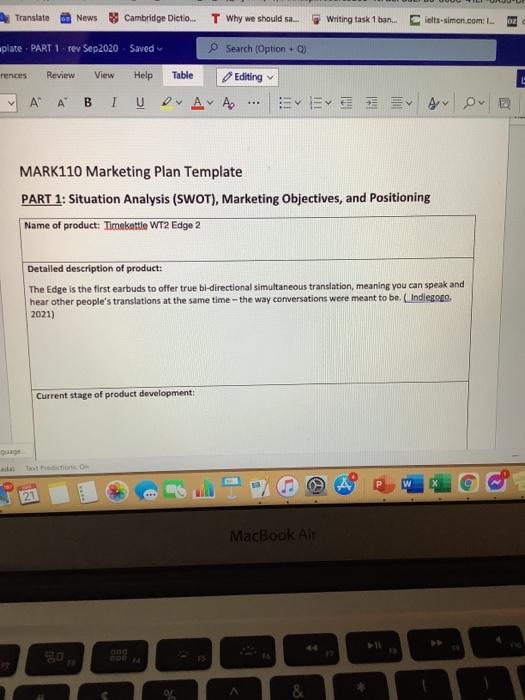Toggle Italic formatting
525x700 pixels.
[x=114, y=103]
